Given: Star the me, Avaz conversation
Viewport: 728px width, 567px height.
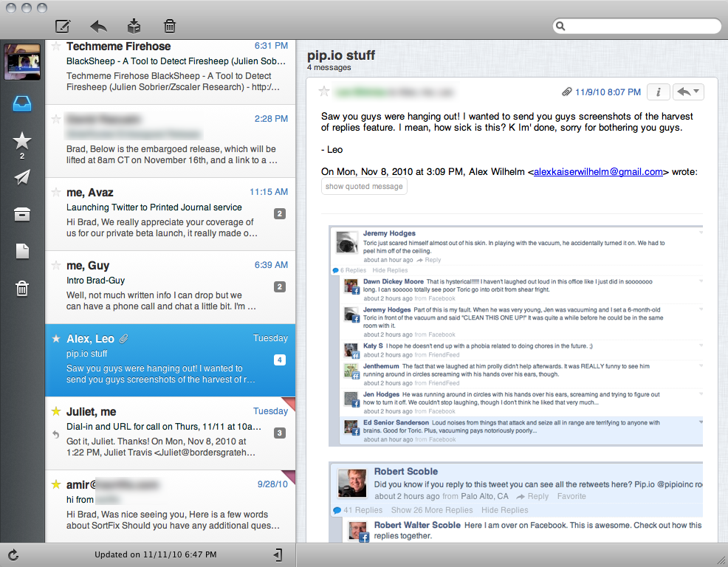Looking at the screenshot, I should point(56,192).
